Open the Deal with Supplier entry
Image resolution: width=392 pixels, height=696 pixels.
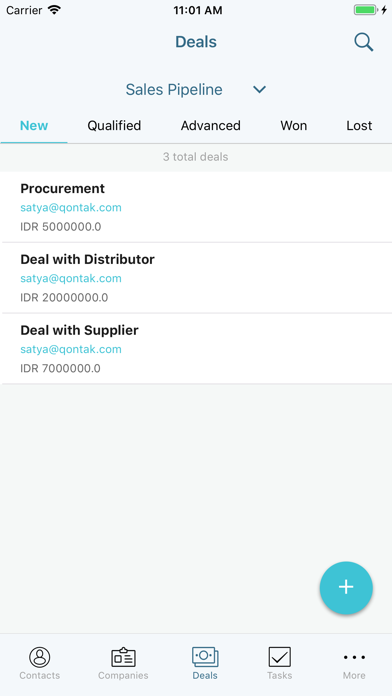click(196, 349)
